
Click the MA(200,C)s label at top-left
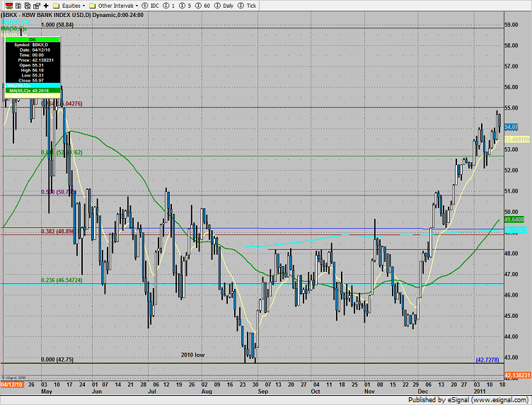[16, 22]
